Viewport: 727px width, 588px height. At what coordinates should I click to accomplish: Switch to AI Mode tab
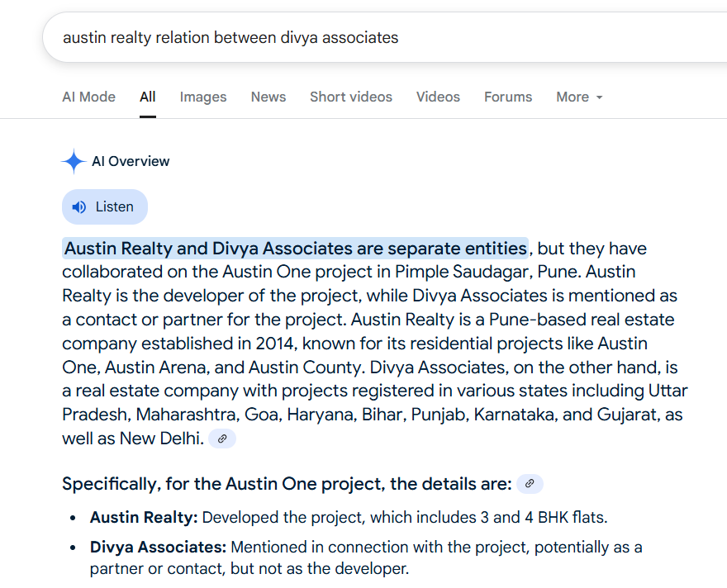coord(89,97)
